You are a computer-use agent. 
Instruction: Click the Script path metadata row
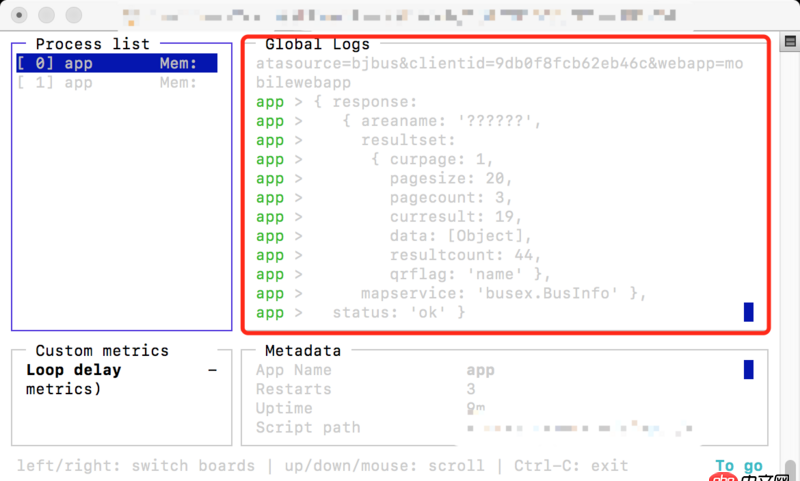(474, 427)
